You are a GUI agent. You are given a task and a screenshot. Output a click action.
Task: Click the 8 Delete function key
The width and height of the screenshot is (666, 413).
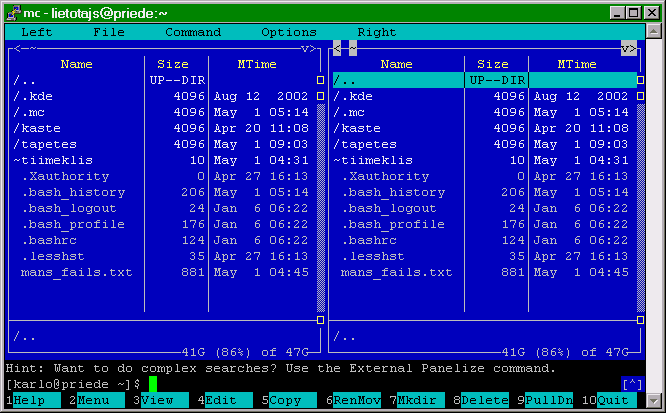pos(481,400)
